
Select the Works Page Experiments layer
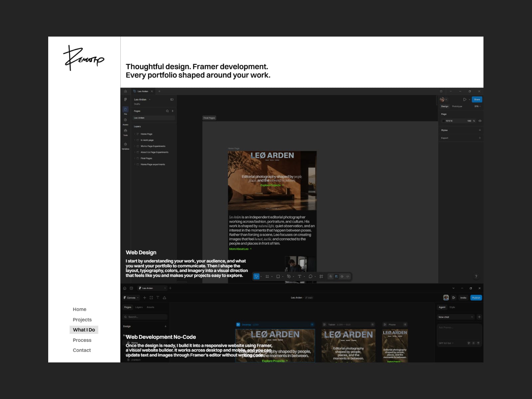click(153, 146)
